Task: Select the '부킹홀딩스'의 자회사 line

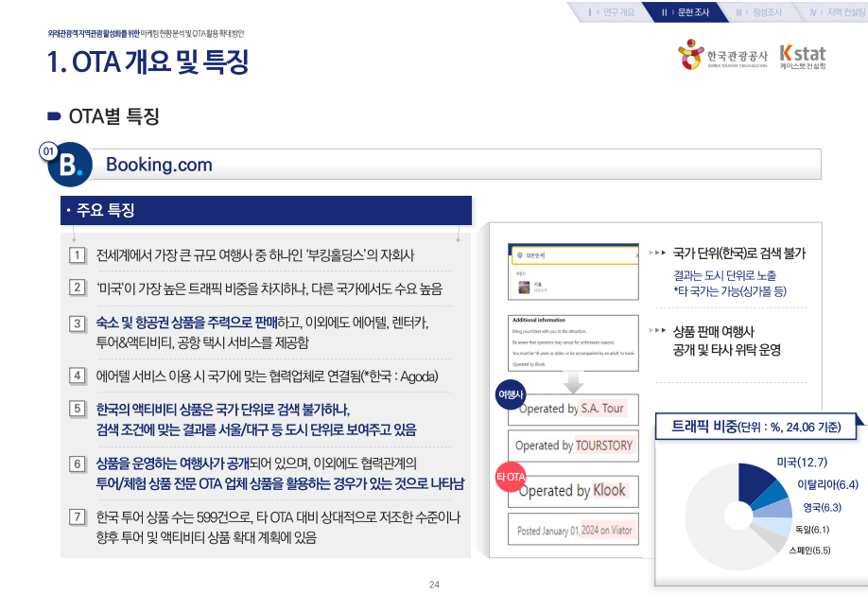Action: click(255, 255)
